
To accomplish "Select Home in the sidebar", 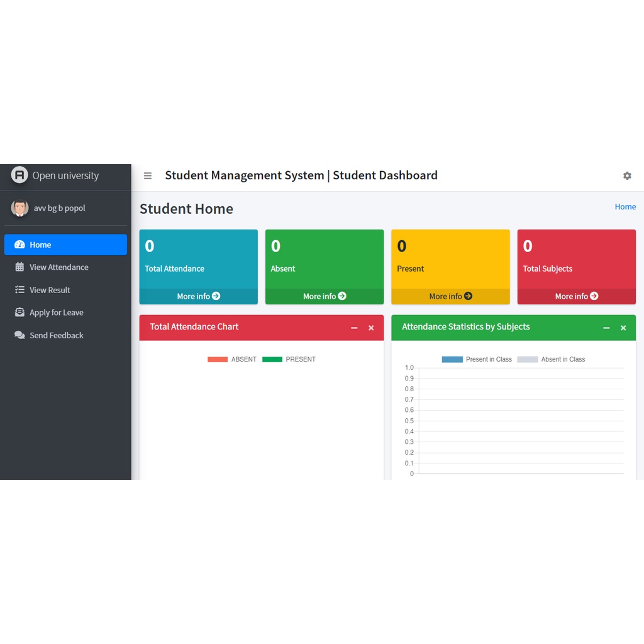I will pyautogui.click(x=65, y=245).
